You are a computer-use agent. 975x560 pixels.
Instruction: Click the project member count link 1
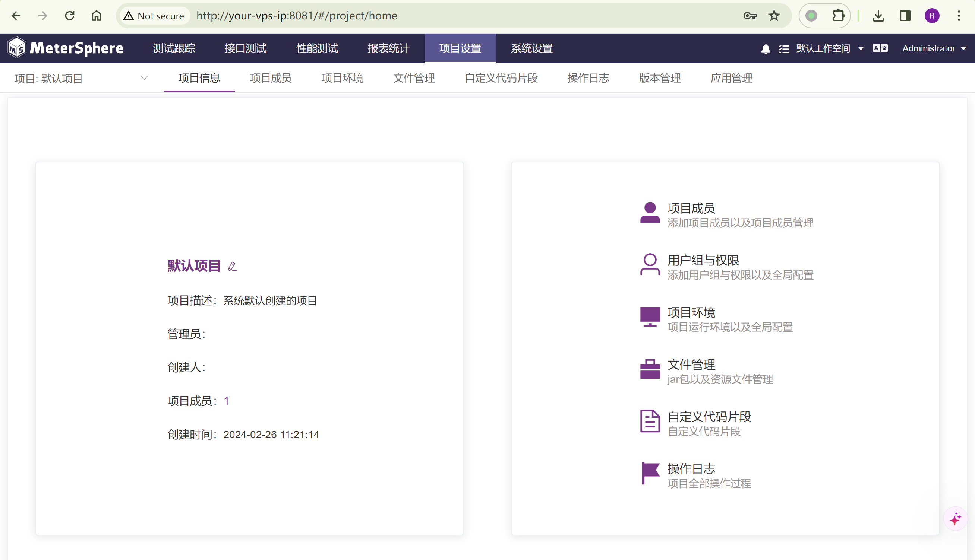click(226, 401)
